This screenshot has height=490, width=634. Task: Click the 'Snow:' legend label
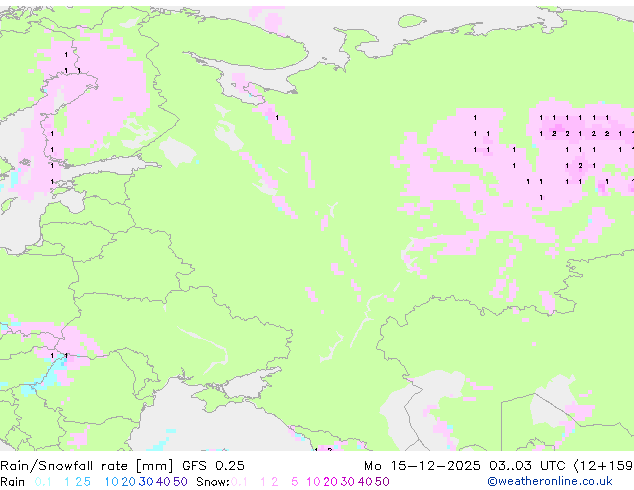tap(213, 482)
